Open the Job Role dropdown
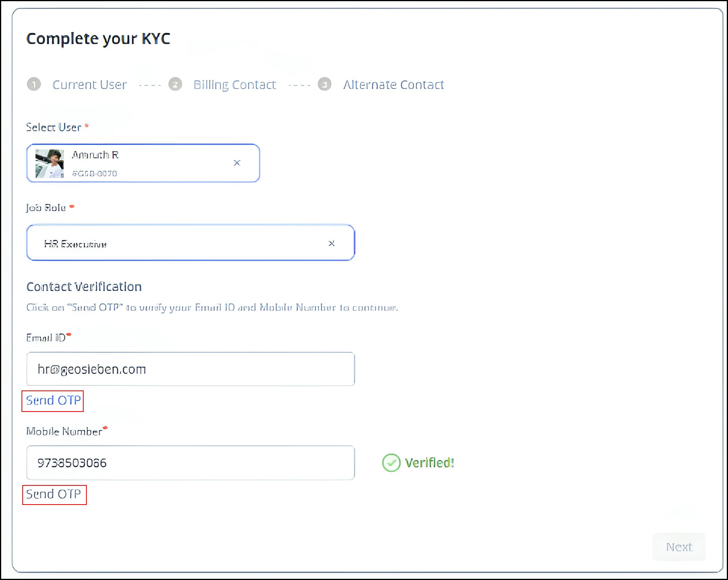The width and height of the screenshot is (728, 580). click(x=191, y=243)
